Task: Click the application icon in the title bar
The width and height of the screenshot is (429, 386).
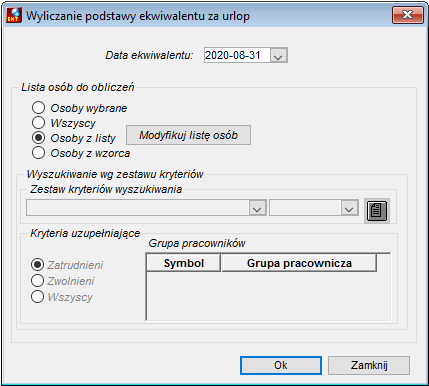Action: pos(14,15)
